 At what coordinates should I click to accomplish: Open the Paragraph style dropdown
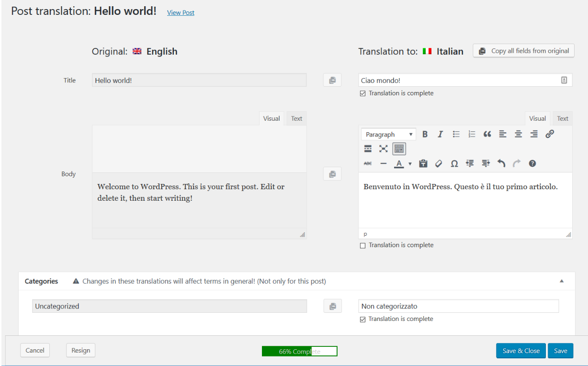(x=388, y=134)
